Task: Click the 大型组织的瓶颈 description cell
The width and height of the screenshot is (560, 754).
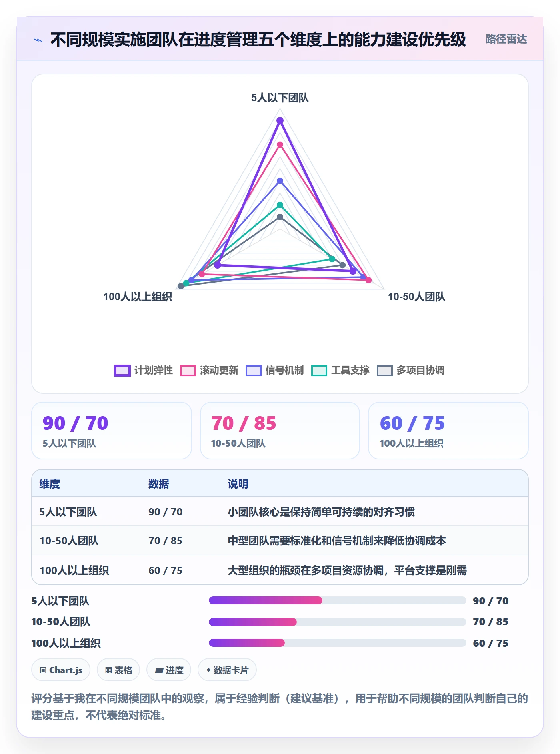Action: [347, 570]
